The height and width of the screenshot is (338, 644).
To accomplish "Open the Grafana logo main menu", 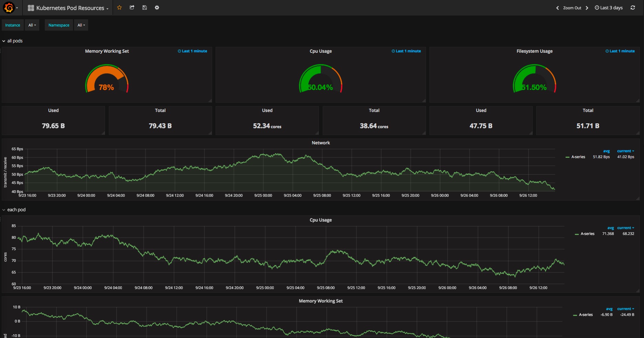I will (x=9, y=8).
